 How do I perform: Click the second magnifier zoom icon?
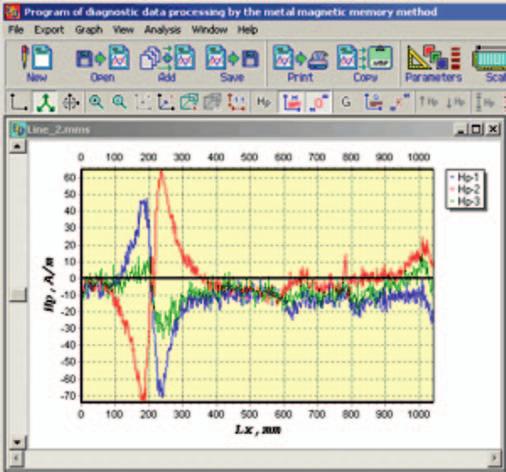(119, 102)
